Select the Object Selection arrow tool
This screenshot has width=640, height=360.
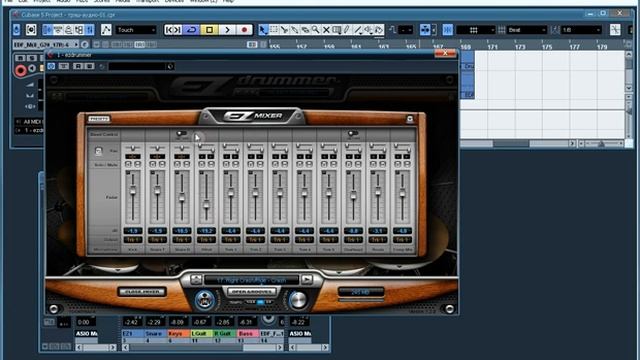[x=263, y=30]
